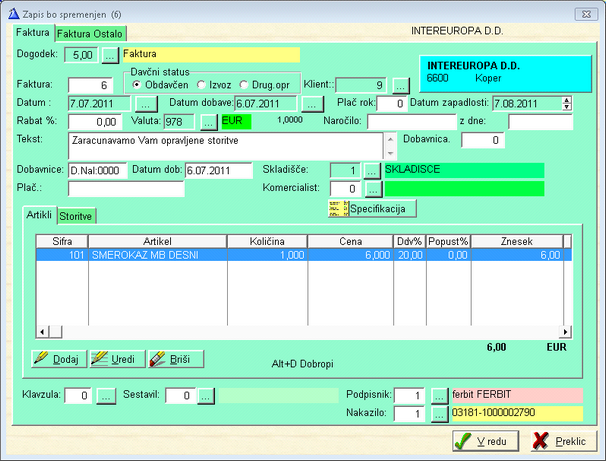Click the Uredi edit button
The image size is (606, 461).
point(117,359)
